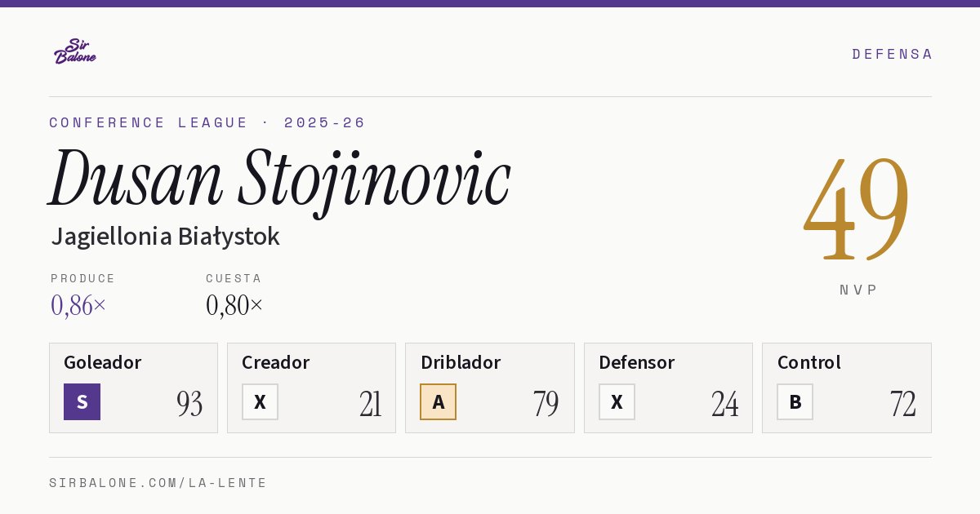Screen dimensions: 980x514
Task: Click the Conference League 2025-26 heading
Action: click(x=207, y=122)
